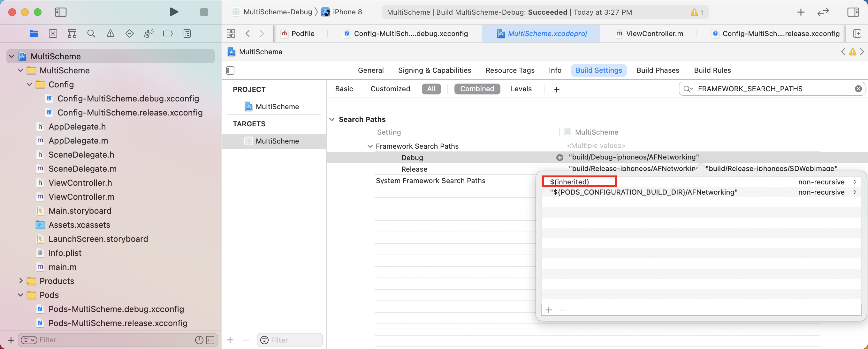Open the Report navigator icon
Screen dimensions: 868x349
(187, 33)
